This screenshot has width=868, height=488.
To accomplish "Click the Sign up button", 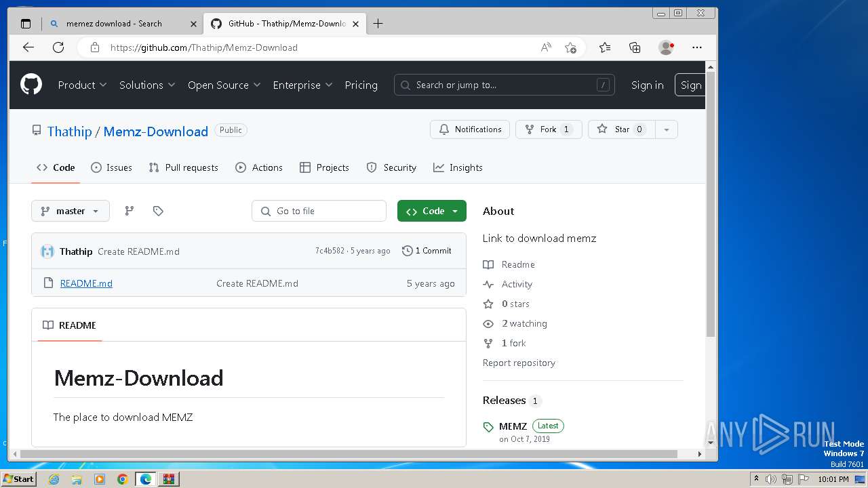I will point(690,85).
